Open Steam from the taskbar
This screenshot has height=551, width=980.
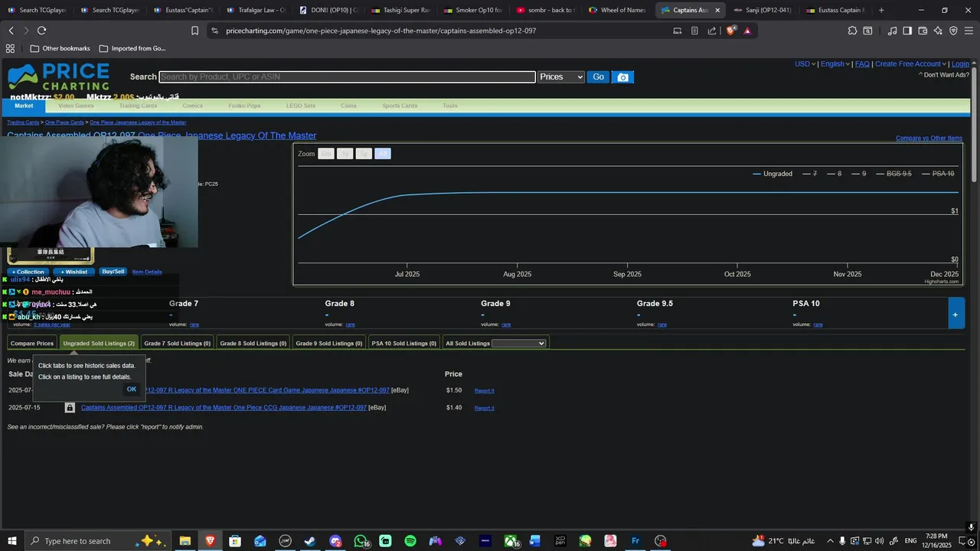tap(310, 541)
